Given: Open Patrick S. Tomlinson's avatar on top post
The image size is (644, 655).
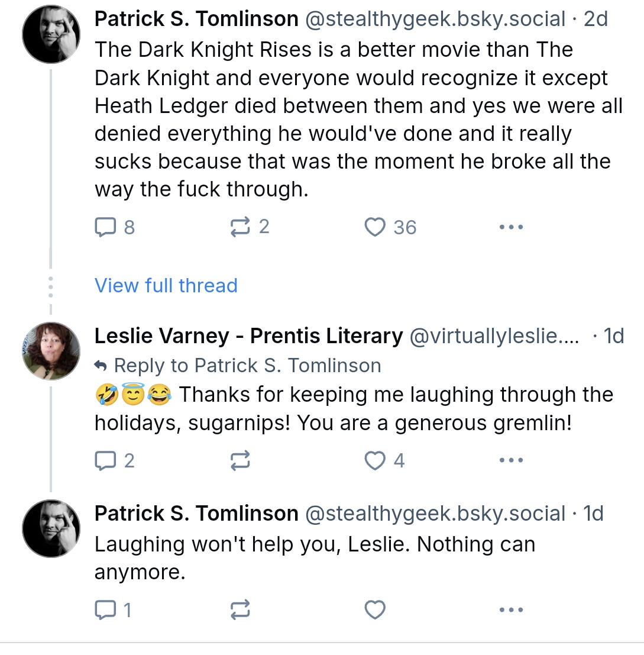Looking at the screenshot, I should (51, 34).
